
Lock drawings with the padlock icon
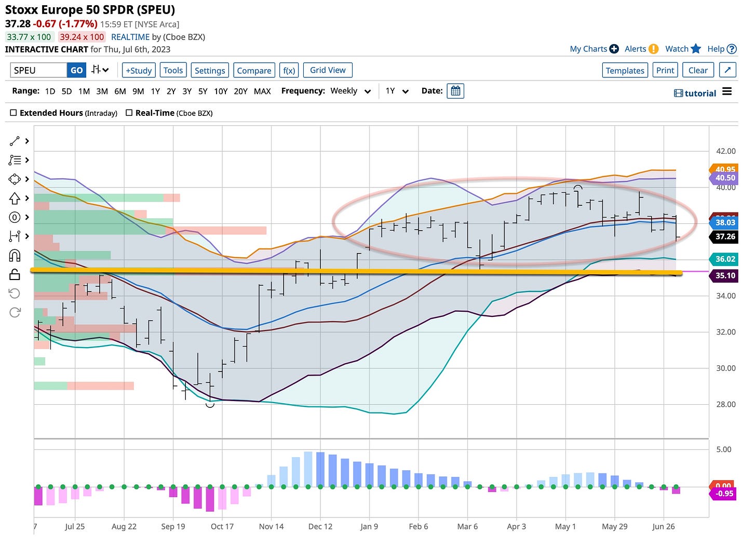click(x=15, y=274)
